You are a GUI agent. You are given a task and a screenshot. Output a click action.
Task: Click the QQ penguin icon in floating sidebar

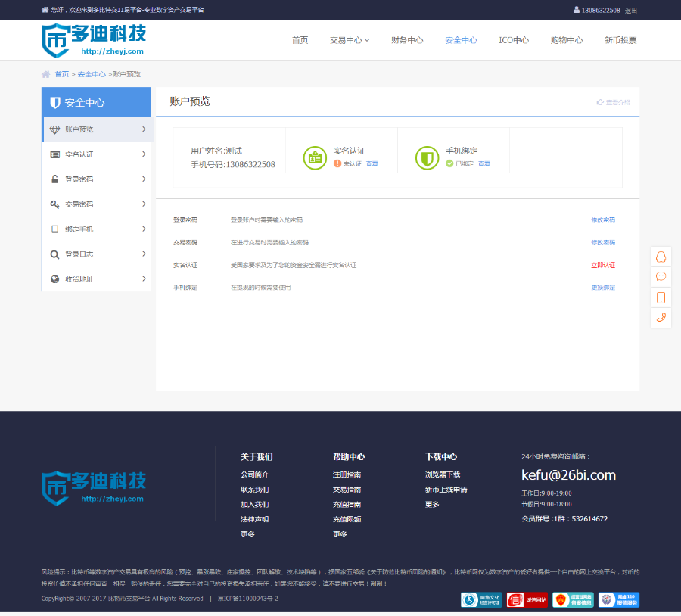[661, 257]
